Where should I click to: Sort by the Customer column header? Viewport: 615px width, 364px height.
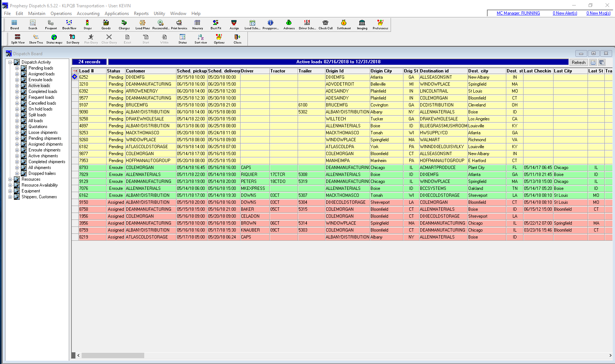click(150, 71)
